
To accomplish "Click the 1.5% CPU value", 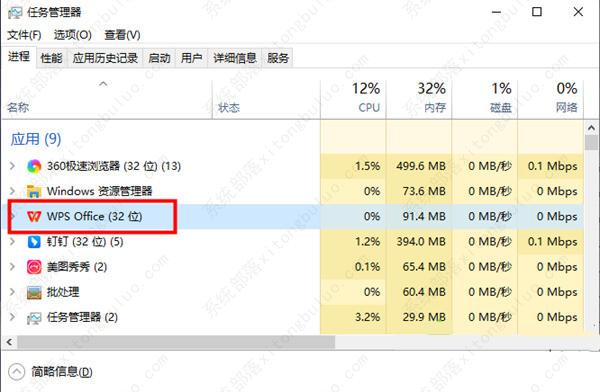I will (367, 166).
